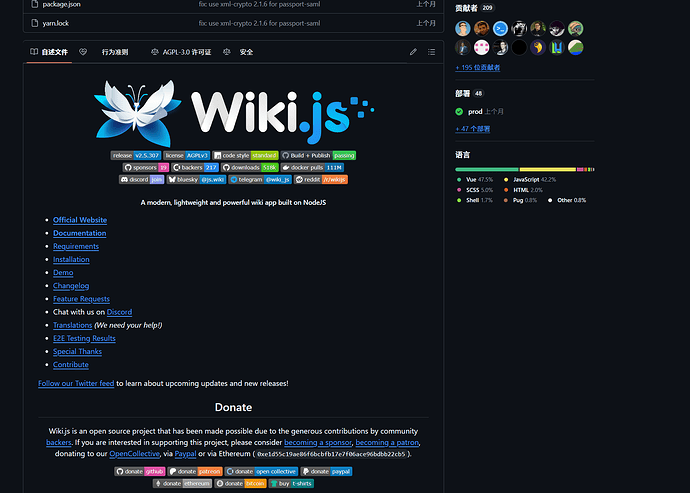Viewport: 690px width, 493px height.
Task: Switch to the 行为准则 tab
Action: coord(115,52)
